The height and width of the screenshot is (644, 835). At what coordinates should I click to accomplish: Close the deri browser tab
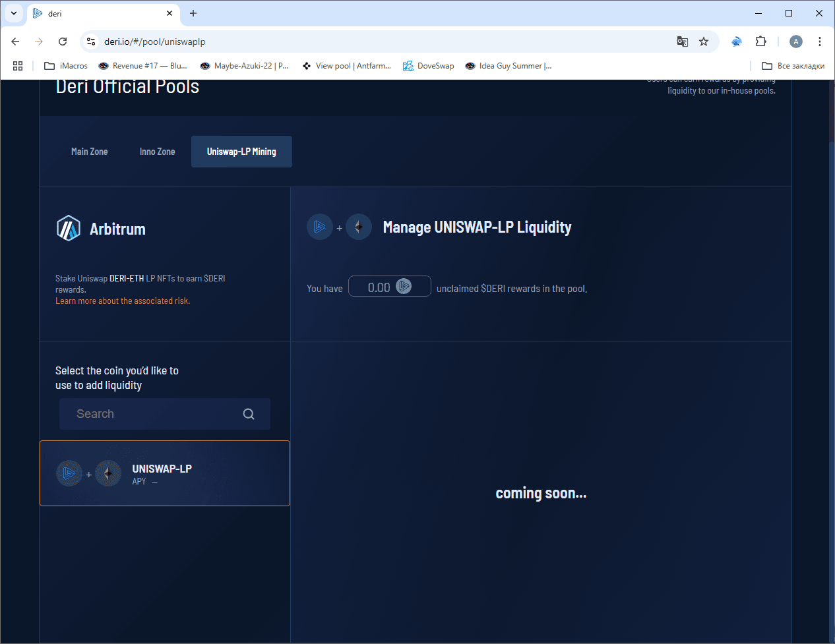[x=170, y=13]
